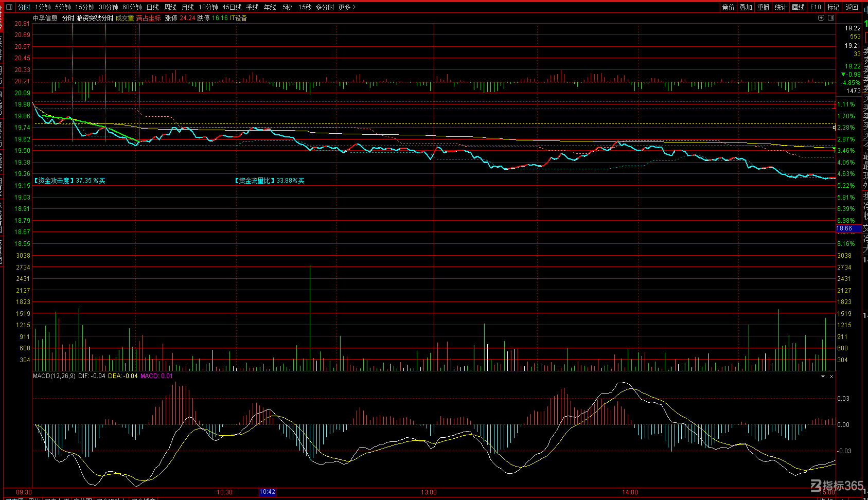Click the stock name 中孚信息

coord(45,18)
